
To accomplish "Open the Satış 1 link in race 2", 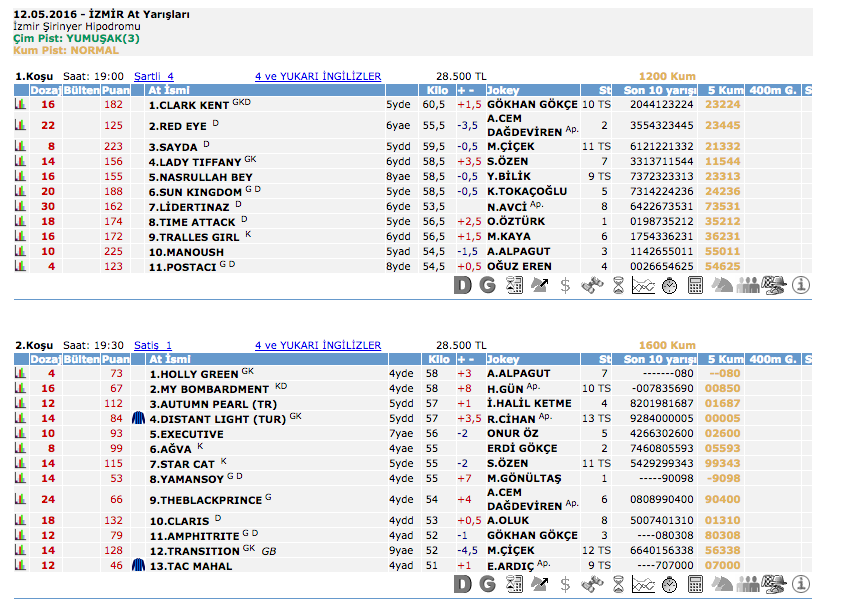I will [x=153, y=345].
